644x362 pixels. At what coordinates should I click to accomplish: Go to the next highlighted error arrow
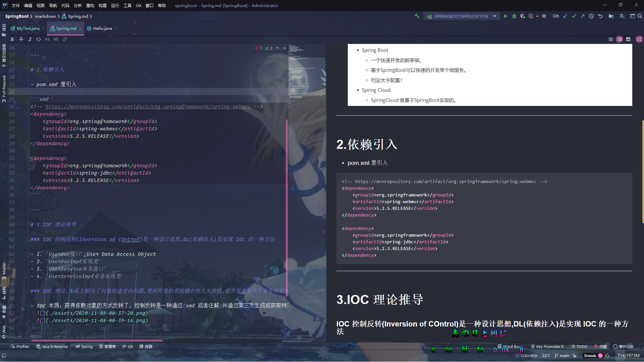click(x=284, y=48)
